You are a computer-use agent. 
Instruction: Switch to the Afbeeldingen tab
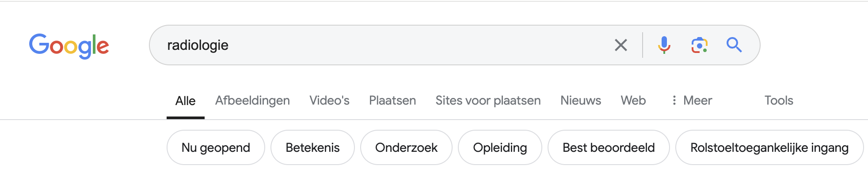tap(252, 101)
